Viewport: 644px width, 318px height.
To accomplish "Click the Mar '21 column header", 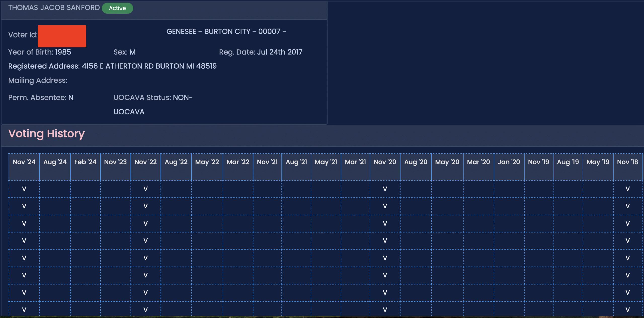I will tap(355, 167).
